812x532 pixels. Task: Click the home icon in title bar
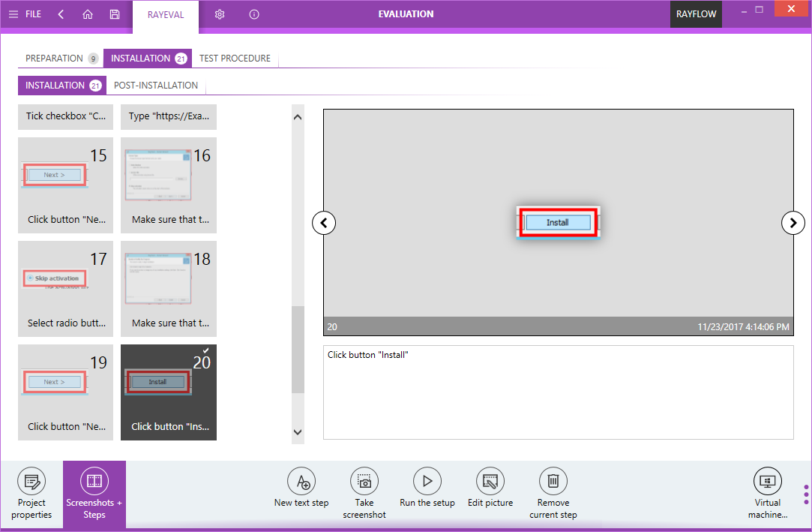click(88, 14)
